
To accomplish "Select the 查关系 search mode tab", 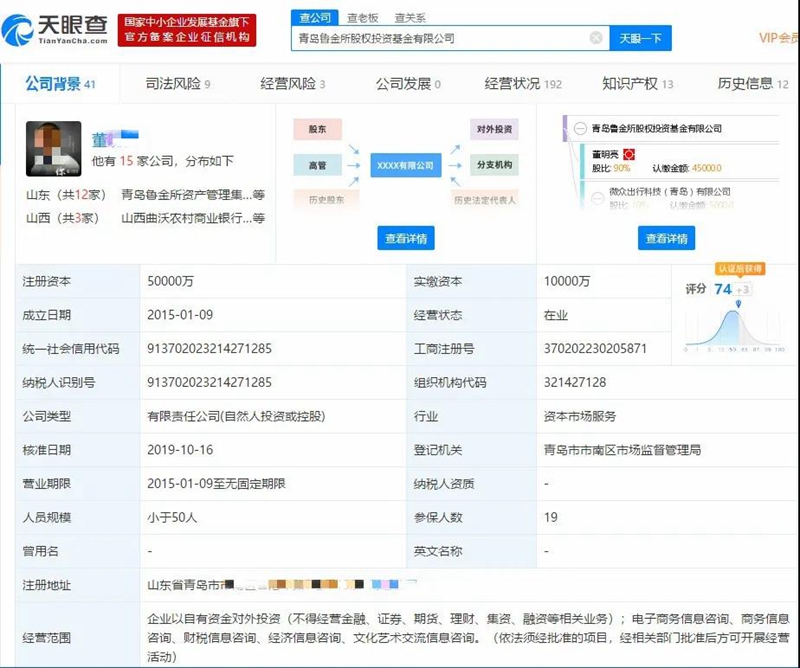I will [x=410, y=18].
